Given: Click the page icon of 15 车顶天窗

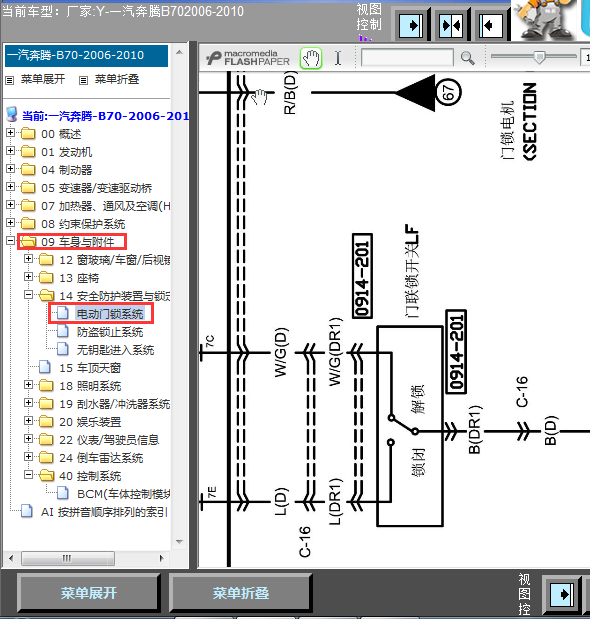Looking at the screenshot, I should (45, 367).
